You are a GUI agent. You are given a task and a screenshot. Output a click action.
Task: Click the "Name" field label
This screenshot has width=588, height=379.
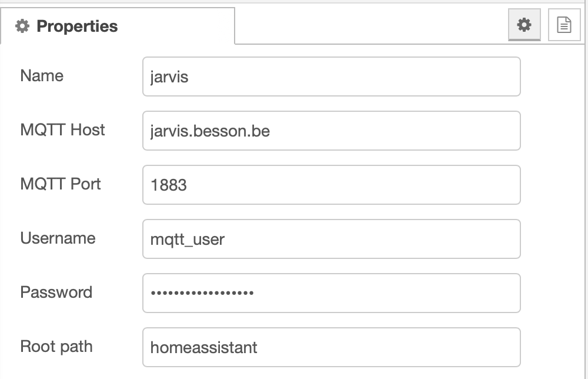click(42, 76)
